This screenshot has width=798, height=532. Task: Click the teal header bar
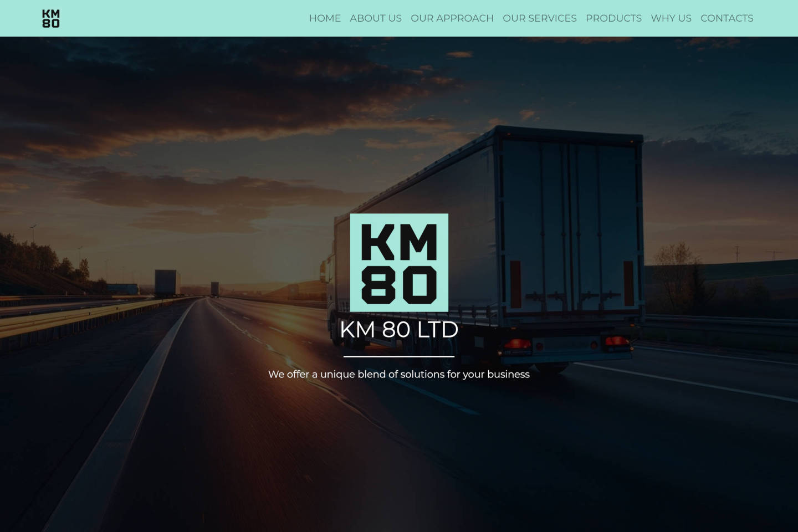tap(194, 18)
